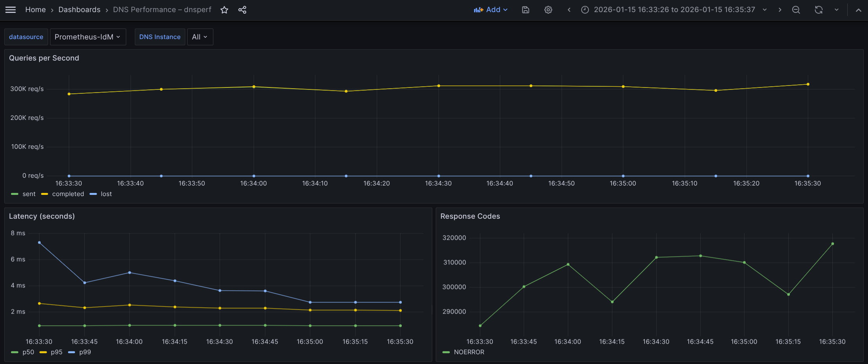Refresh the dashboard now
Screen dimensions: 868x364
pyautogui.click(x=819, y=10)
